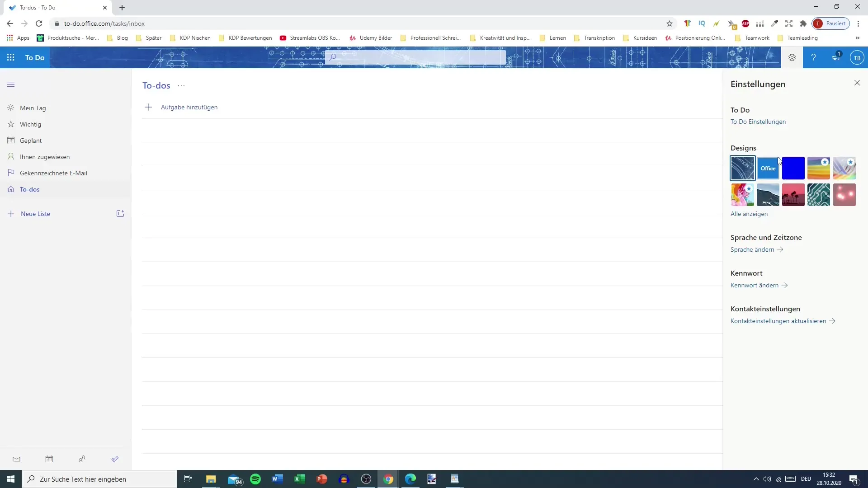Viewport: 868px width, 488px height.
Task: Open To Do Einstellungen link
Action: pyautogui.click(x=758, y=122)
